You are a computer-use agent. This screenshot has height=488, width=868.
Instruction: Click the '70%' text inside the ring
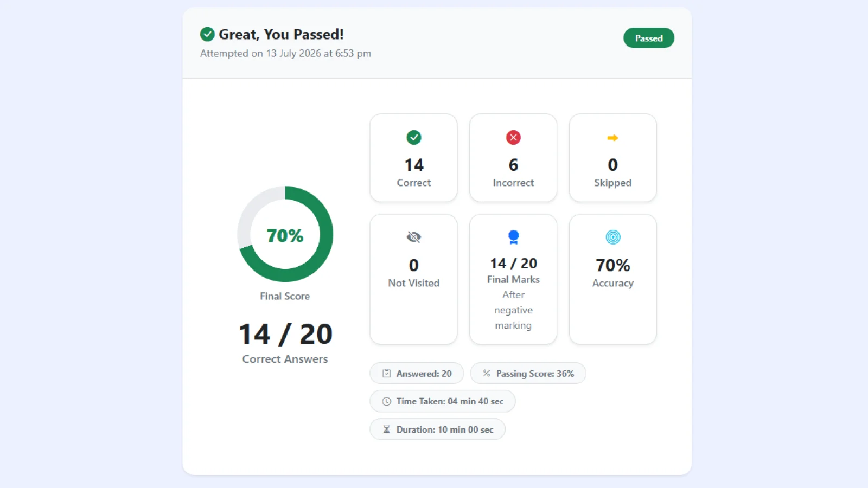285,235
